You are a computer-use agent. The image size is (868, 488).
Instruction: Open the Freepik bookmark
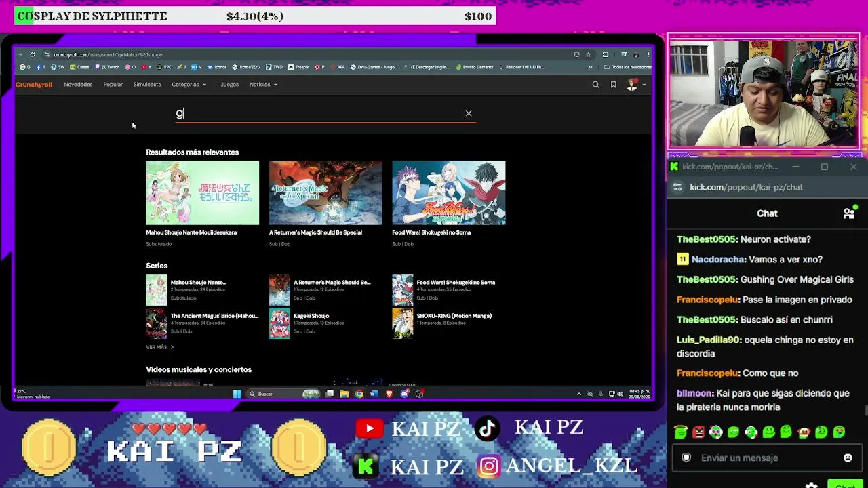pos(298,67)
